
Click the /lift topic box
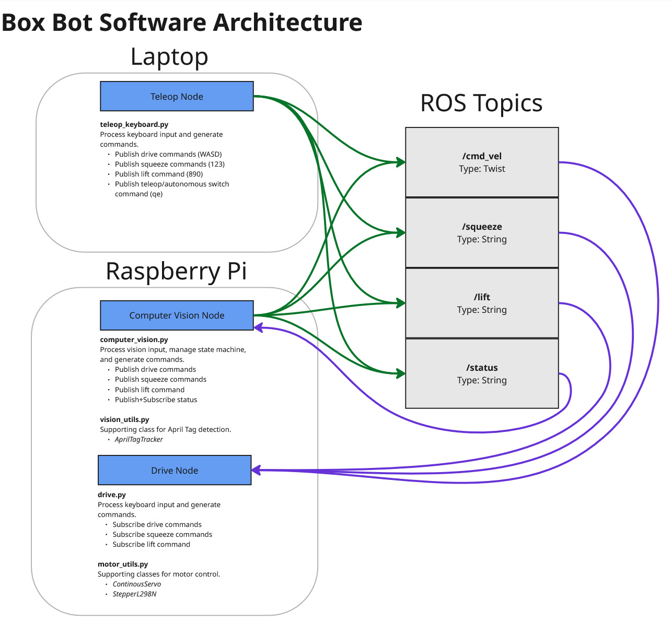pyautogui.click(x=481, y=303)
